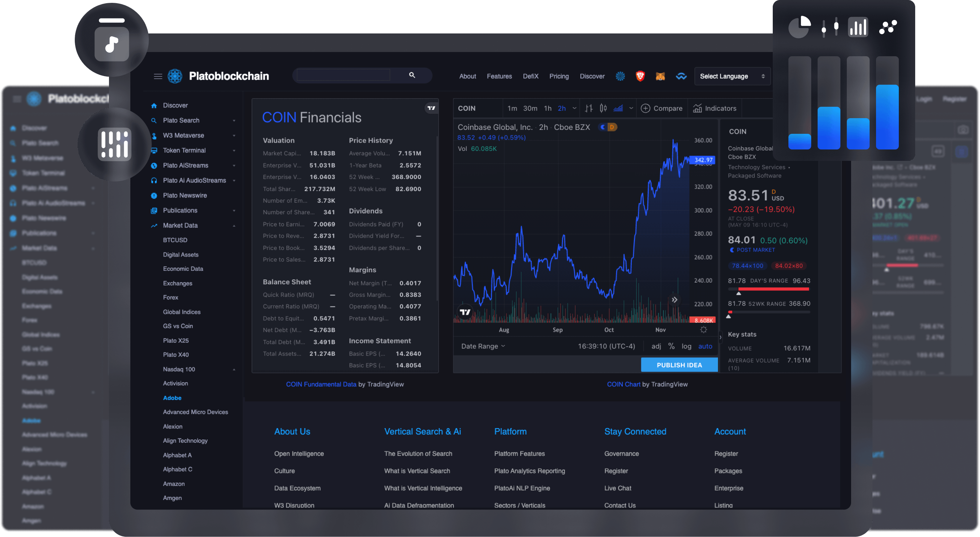Open the chart style dropdown arrow
The height and width of the screenshot is (537, 980).
631,109
